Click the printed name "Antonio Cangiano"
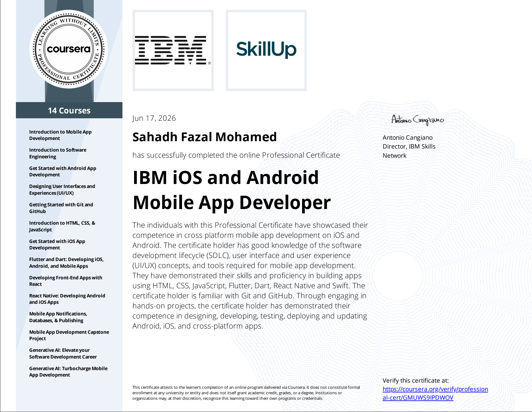This screenshot has width=532, height=412. pos(407,138)
